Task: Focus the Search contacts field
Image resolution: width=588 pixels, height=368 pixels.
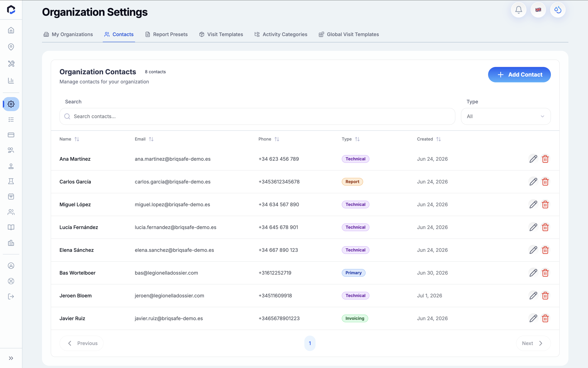Action: (x=257, y=116)
